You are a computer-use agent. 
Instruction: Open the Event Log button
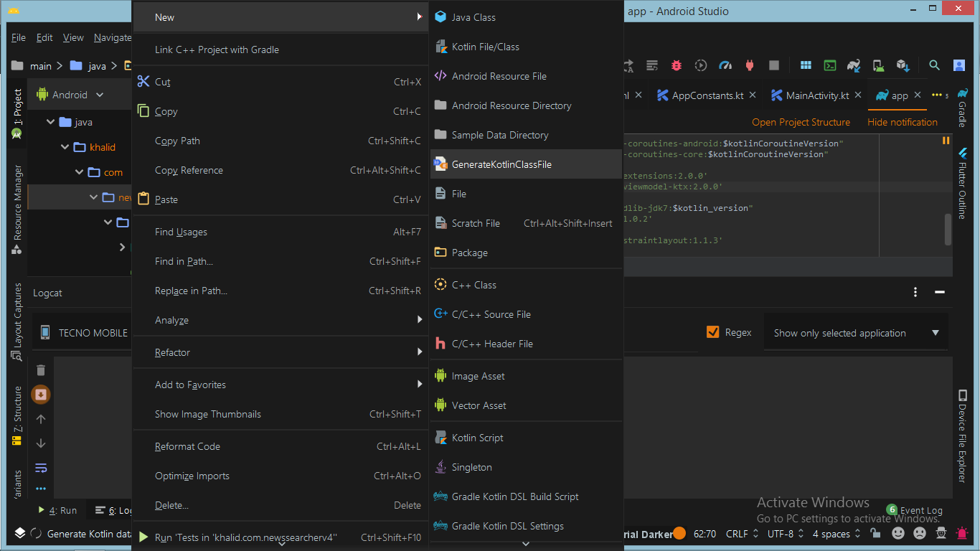click(915, 510)
